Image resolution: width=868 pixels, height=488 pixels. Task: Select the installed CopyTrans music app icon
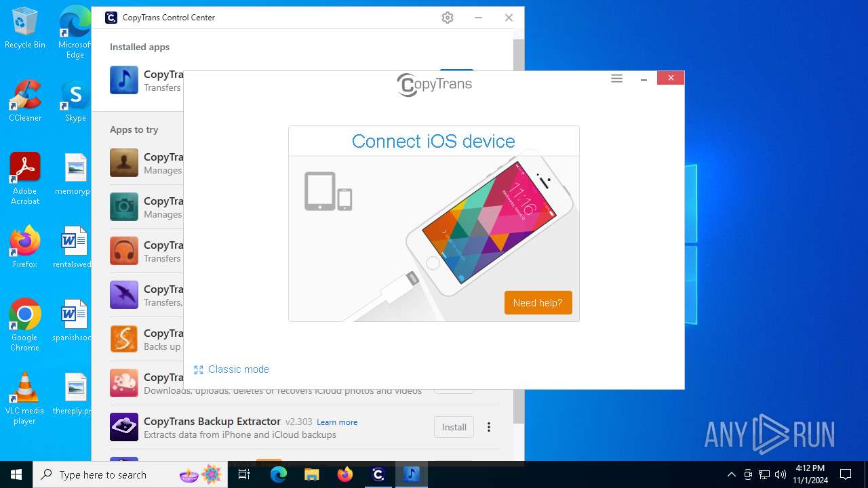tap(124, 80)
